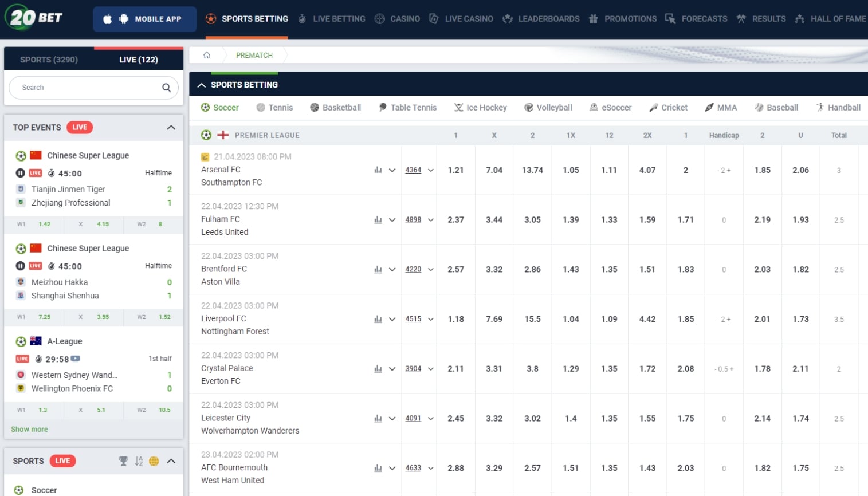Select the Table Tennis sport tab
The height and width of the screenshot is (496, 868).
(407, 108)
